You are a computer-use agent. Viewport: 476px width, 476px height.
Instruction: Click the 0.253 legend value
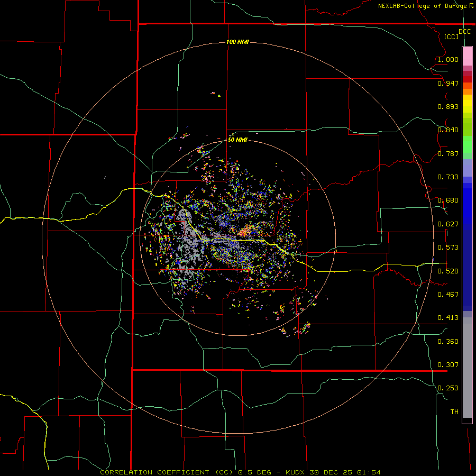point(448,388)
